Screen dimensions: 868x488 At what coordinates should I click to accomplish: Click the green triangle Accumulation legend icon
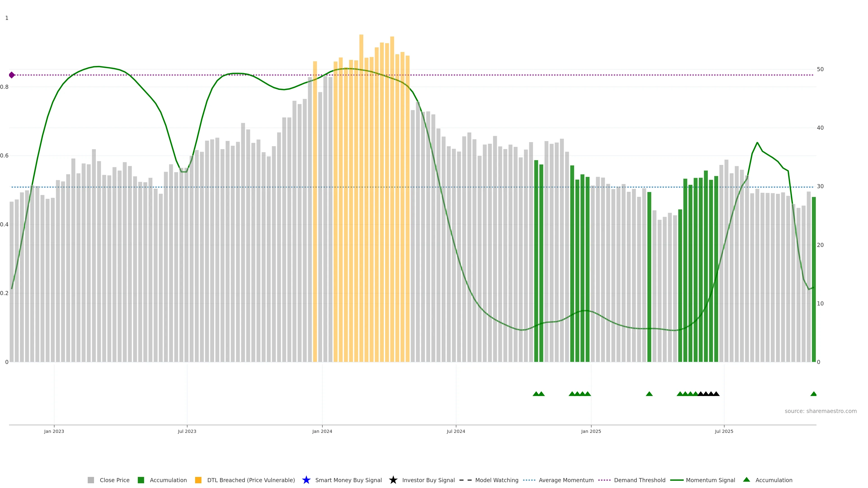746,480
